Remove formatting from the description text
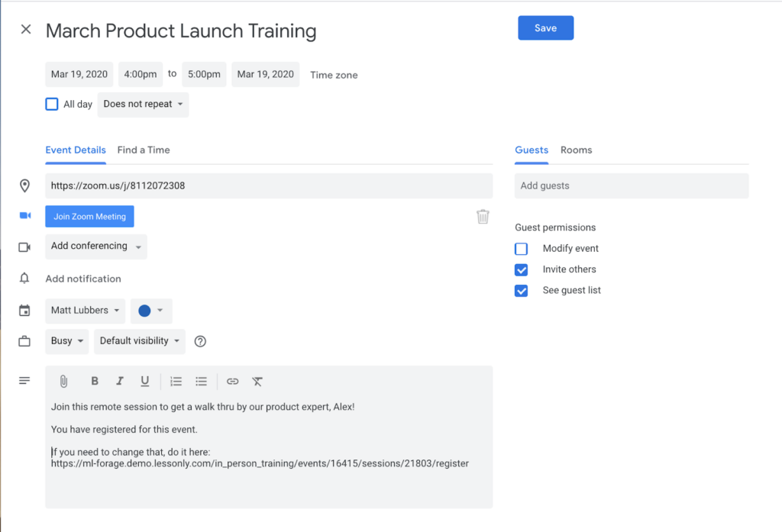Viewport: 782px width, 532px height. (x=257, y=382)
